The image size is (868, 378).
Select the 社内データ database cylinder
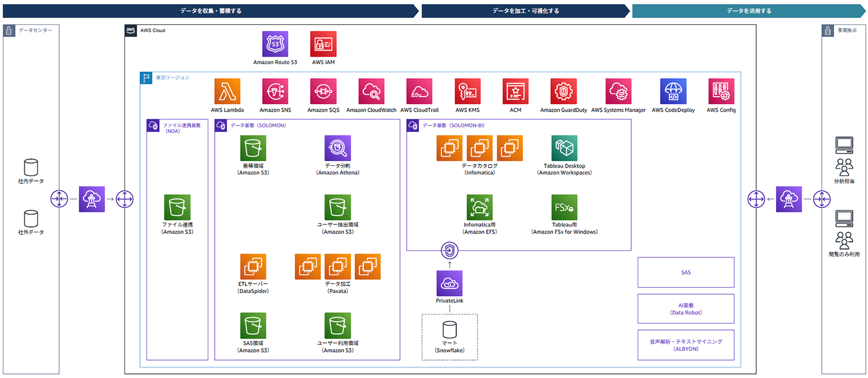(x=30, y=168)
